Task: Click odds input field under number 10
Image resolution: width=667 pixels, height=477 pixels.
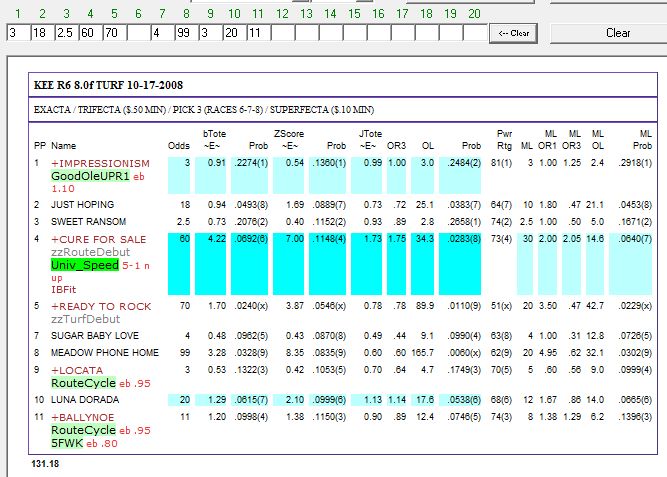Action: click(235, 33)
